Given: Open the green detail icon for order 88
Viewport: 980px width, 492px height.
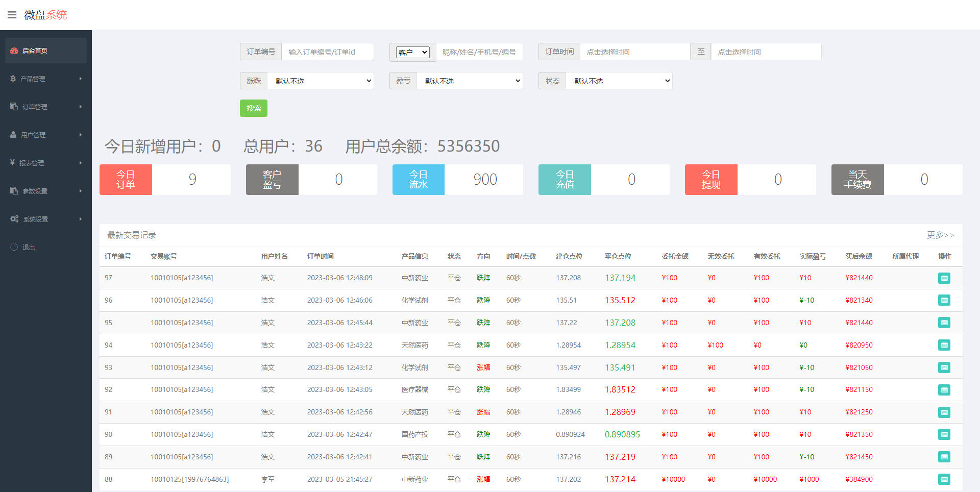Looking at the screenshot, I should click(944, 479).
